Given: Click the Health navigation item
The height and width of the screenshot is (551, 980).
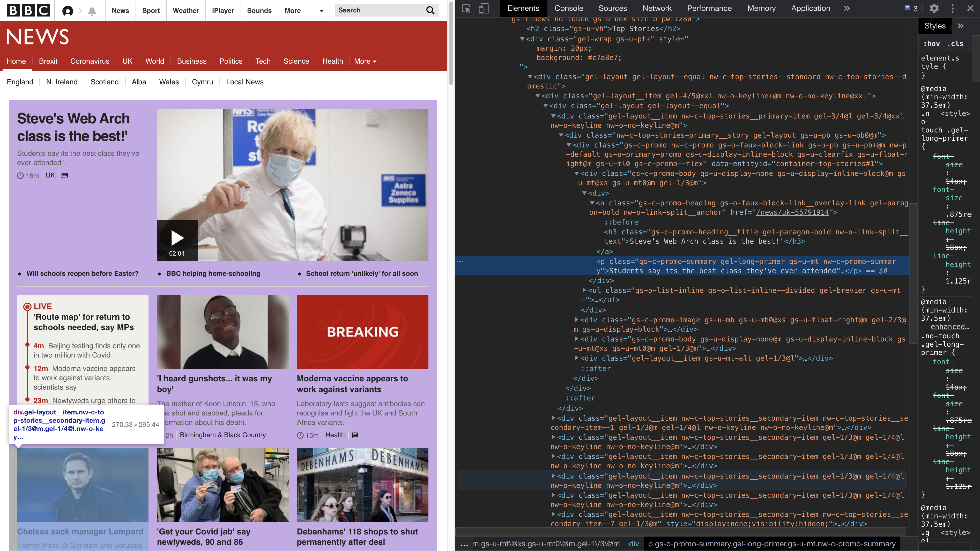Looking at the screenshot, I should 332,61.
